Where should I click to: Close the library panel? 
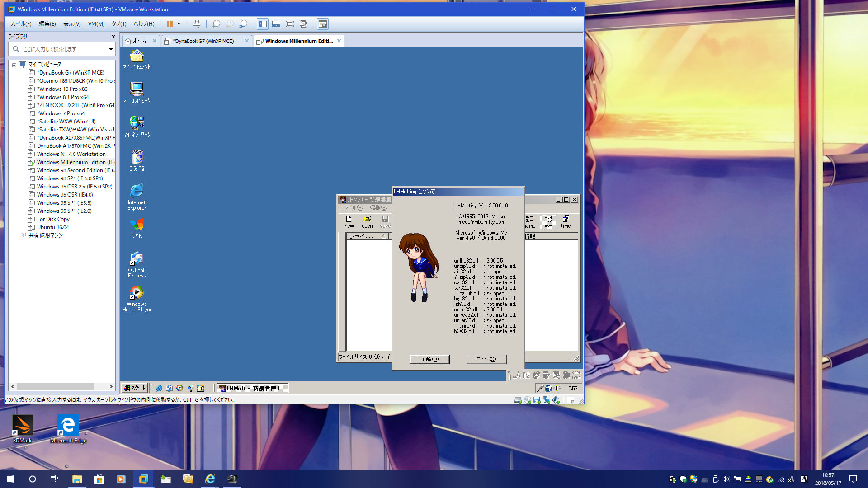point(113,37)
